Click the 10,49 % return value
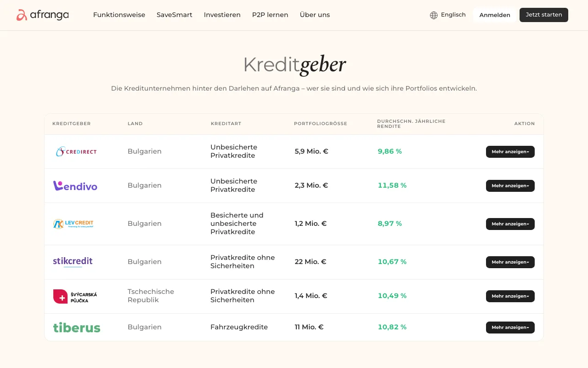This screenshot has height=368, width=588. coord(392,296)
